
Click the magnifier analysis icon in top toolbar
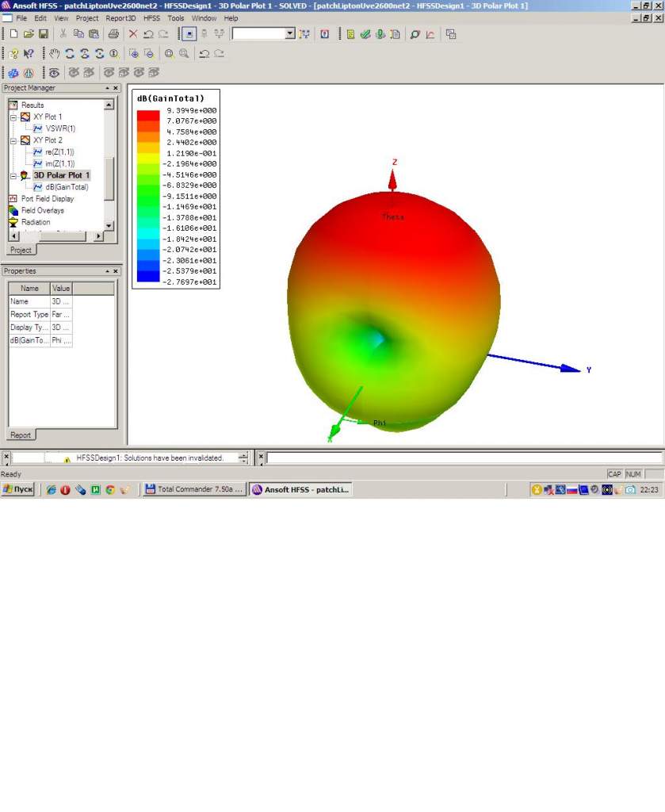pos(415,34)
